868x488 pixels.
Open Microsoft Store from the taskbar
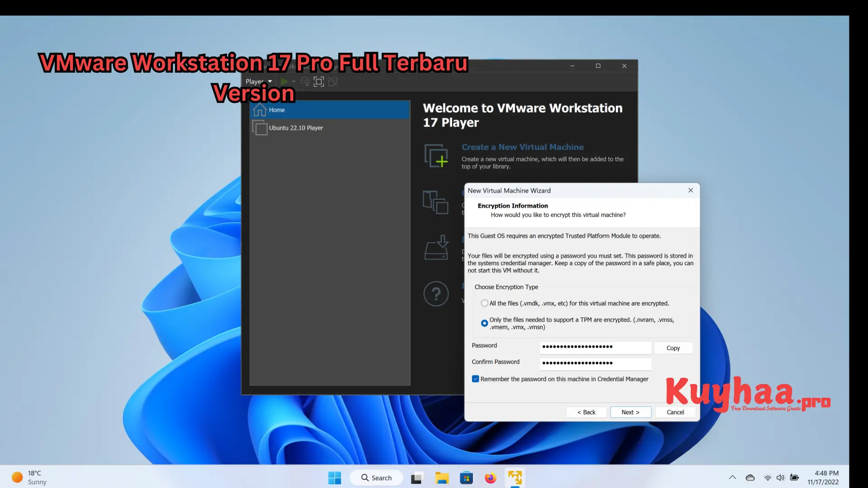(466, 478)
